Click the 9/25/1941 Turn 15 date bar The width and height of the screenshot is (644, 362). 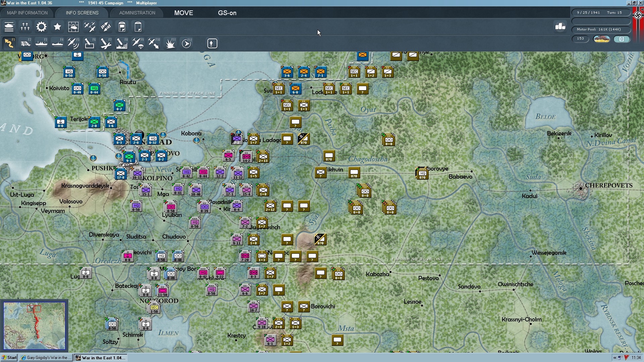pos(601,13)
